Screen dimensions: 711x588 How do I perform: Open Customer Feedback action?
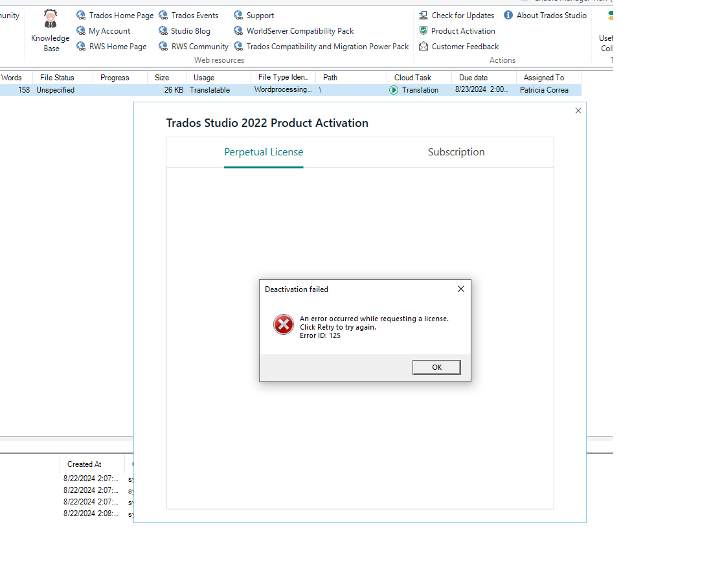click(x=458, y=46)
